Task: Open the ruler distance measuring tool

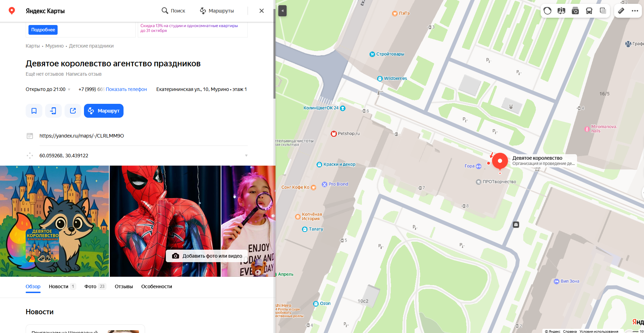Action: pyautogui.click(x=621, y=11)
